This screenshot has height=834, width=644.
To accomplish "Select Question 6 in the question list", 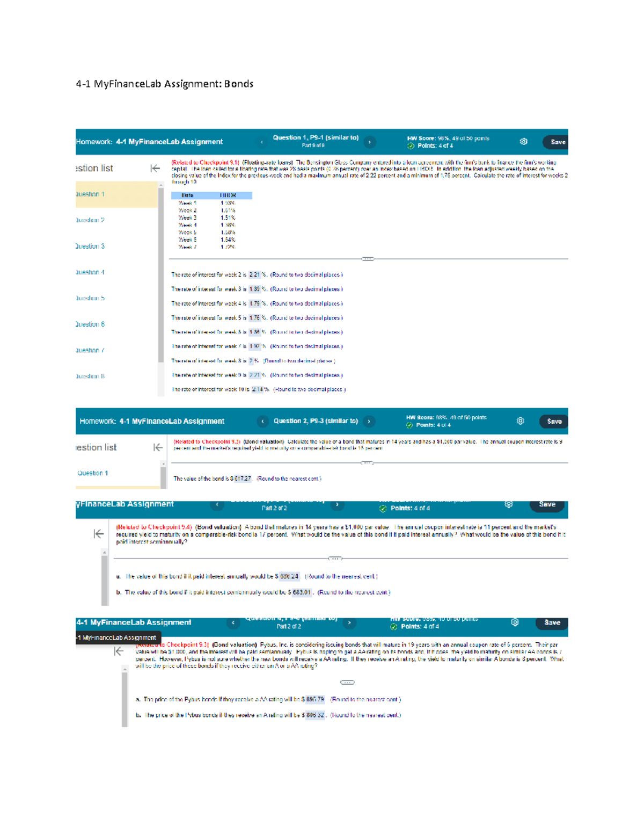I will [90, 324].
